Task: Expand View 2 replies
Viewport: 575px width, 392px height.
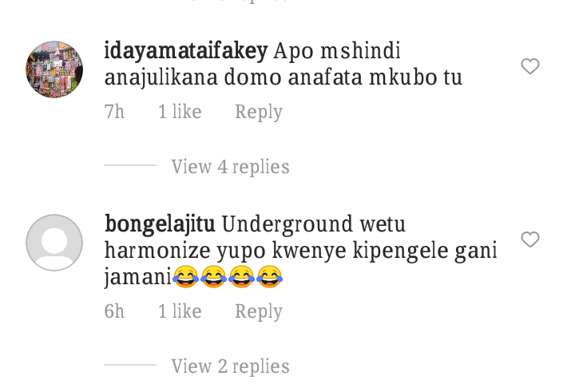Action: [230, 366]
